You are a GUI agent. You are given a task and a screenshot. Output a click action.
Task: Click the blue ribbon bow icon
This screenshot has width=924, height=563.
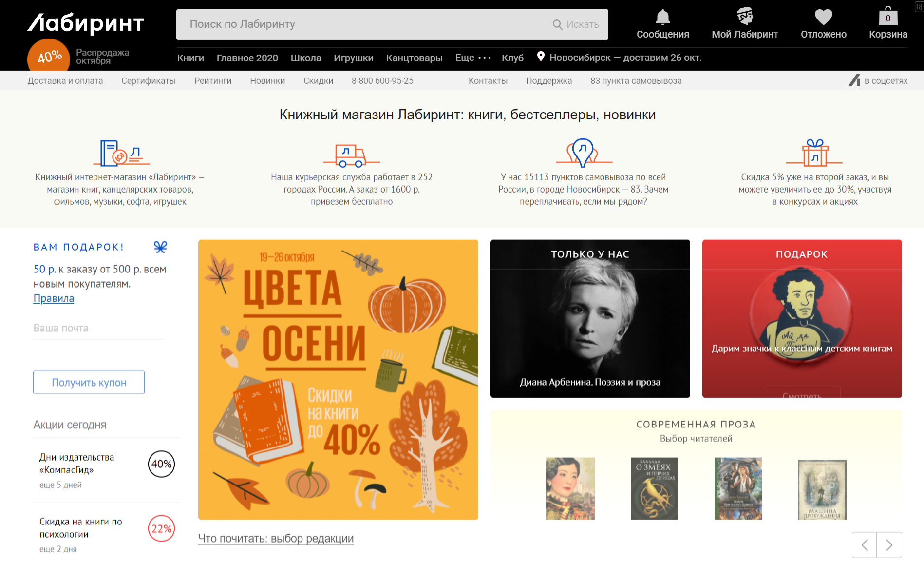(x=160, y=247)
